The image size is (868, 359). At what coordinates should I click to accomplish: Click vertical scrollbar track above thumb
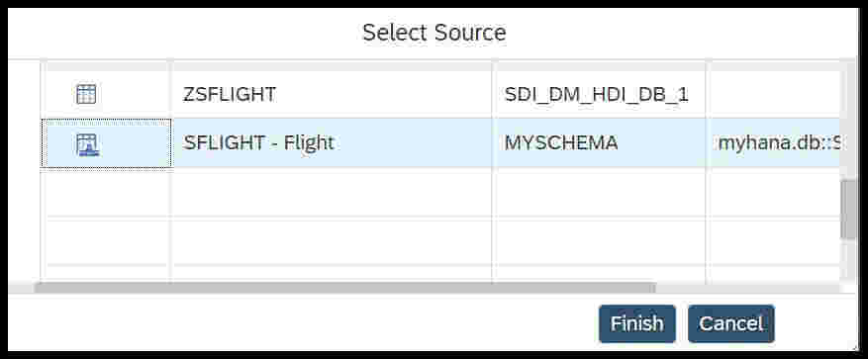[847, 119]
